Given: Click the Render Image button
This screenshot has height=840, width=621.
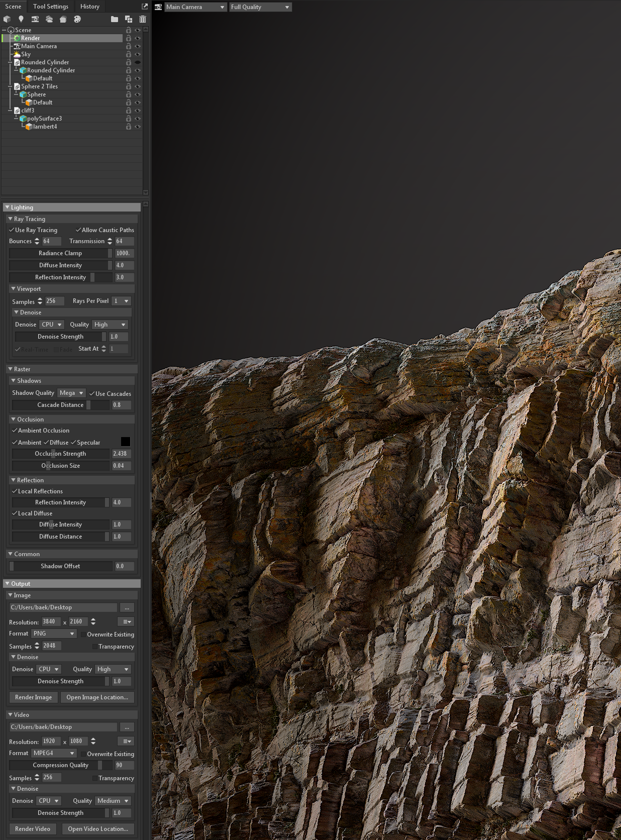Looking at the screenshot, I should point(33,697).
